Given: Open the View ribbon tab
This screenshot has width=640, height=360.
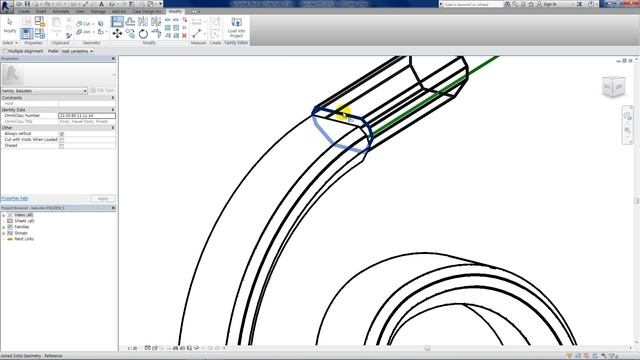Looking at the screenshot, I should (80, 11).
